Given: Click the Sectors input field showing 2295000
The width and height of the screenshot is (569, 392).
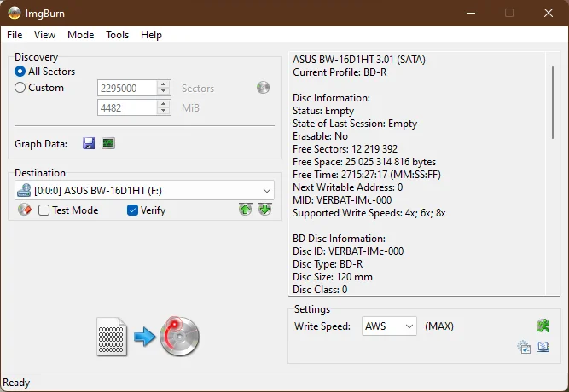Looking at the screenshot, I should [127, 88].
